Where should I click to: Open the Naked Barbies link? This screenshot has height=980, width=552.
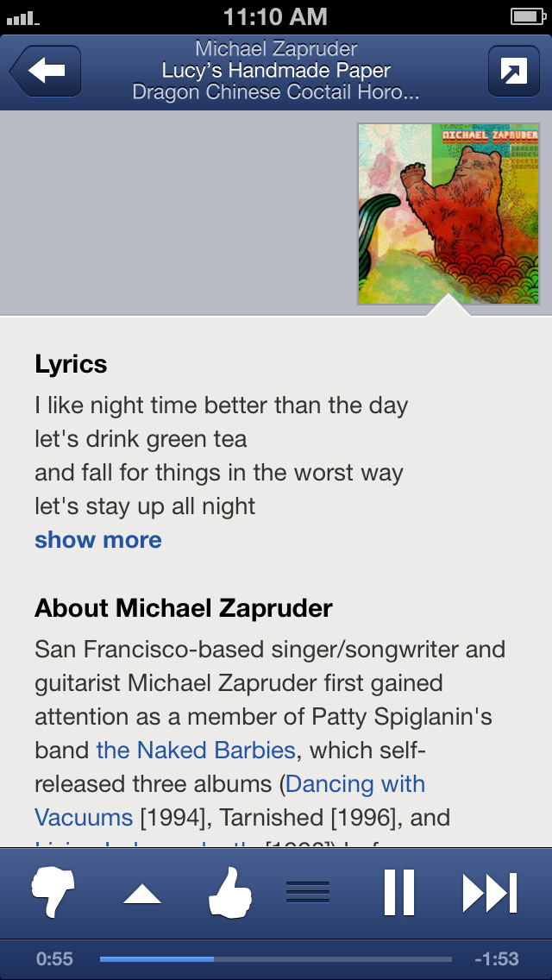point(196,750)
